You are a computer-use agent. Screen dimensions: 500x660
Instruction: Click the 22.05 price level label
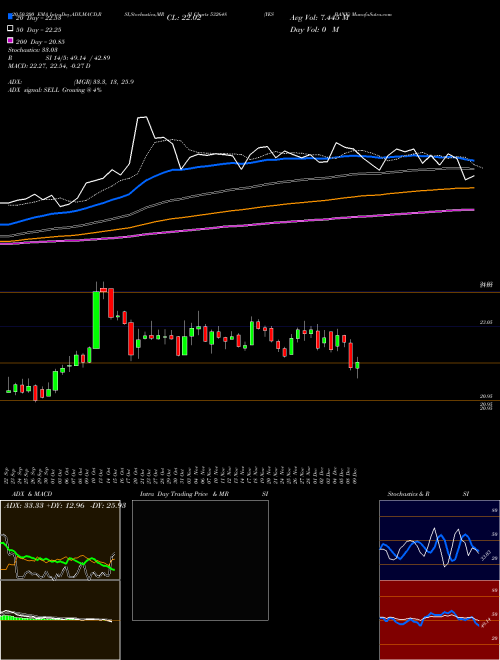[x=486, y=322]
